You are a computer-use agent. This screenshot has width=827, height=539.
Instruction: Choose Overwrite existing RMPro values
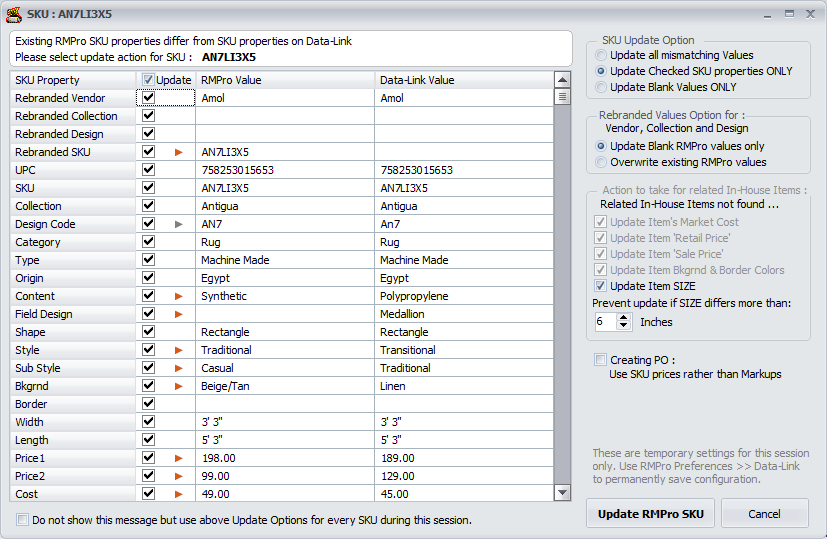[x=601, y=162]
